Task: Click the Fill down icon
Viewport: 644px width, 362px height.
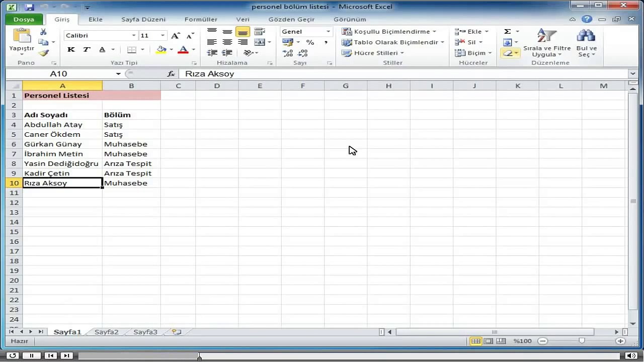Action: tap(508, 42)
